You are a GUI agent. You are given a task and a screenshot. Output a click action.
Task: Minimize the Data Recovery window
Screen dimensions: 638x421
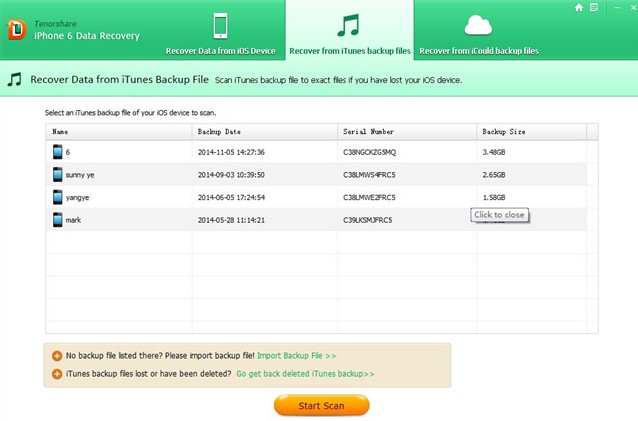(618, 7)
